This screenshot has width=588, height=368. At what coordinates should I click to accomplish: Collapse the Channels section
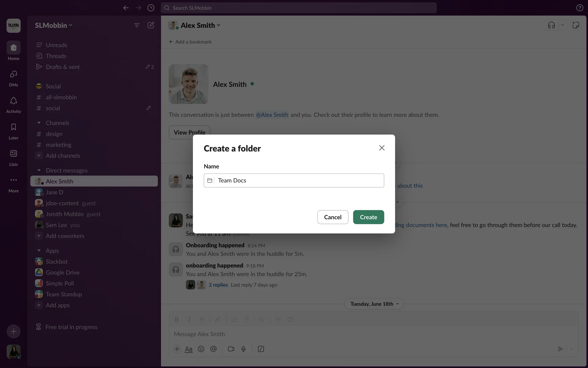[x=39, y=123]
